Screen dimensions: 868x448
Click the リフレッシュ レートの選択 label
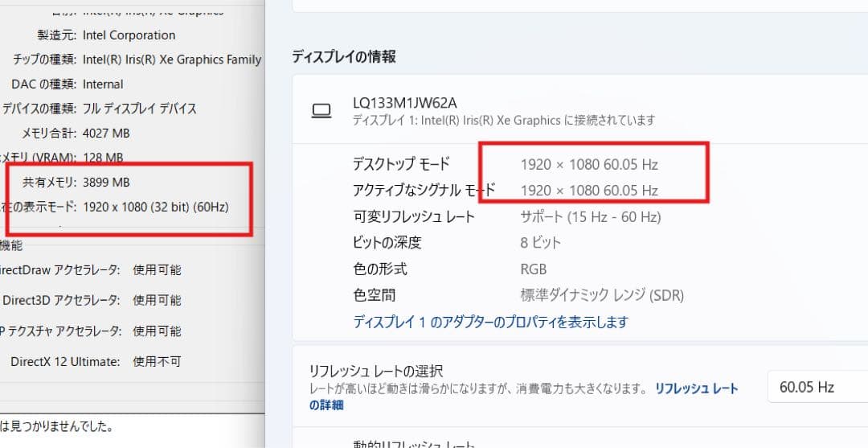[376, 371]
